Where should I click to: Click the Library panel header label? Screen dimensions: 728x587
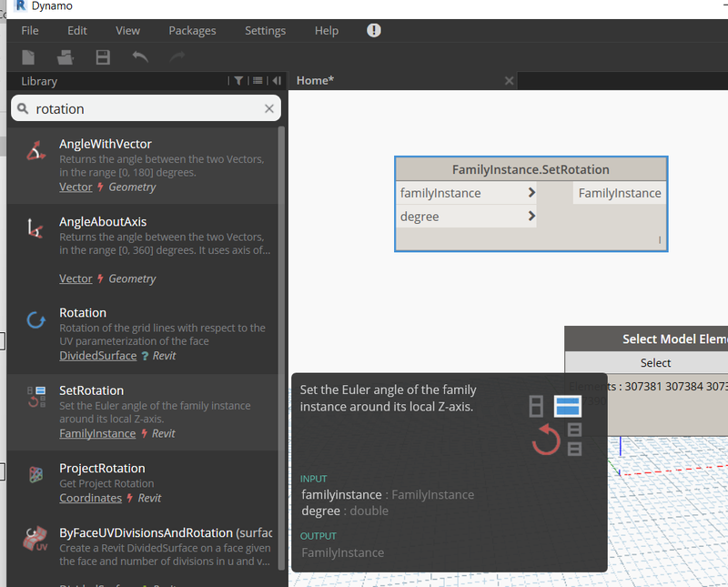pyautogui.click(x=39, y=81)
